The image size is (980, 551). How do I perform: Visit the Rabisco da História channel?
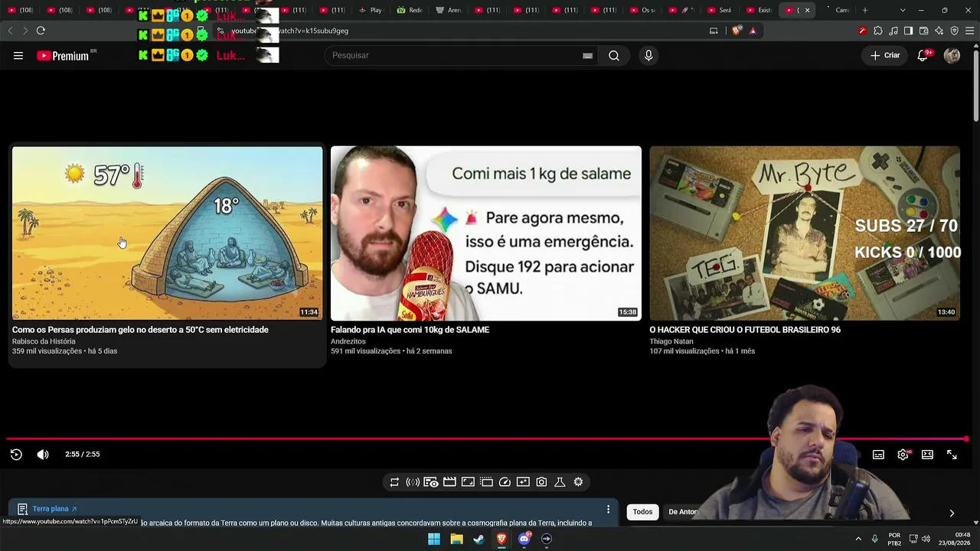point(44,341)
